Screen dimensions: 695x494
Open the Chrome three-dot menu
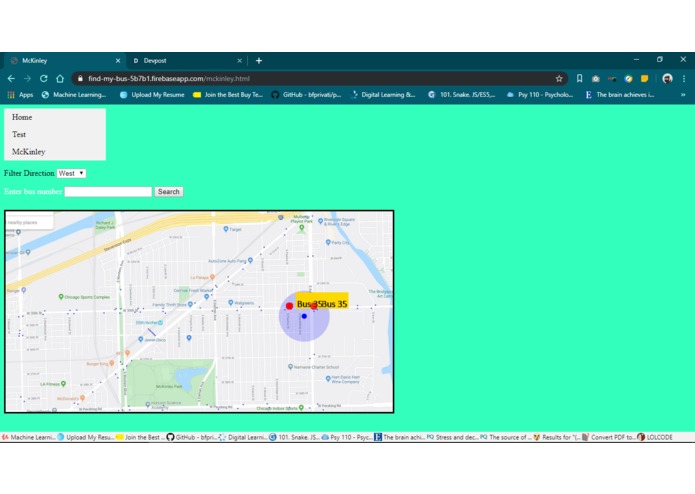click(684, 79)
